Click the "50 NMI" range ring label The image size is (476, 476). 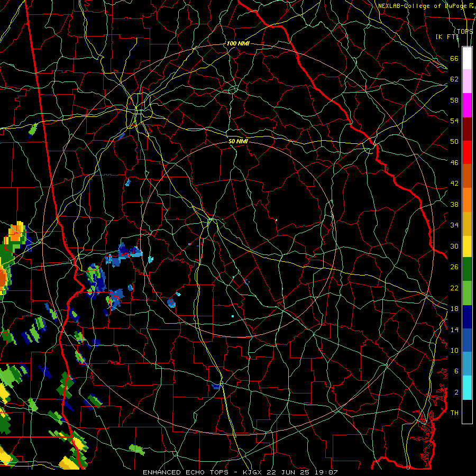[238, 141]
